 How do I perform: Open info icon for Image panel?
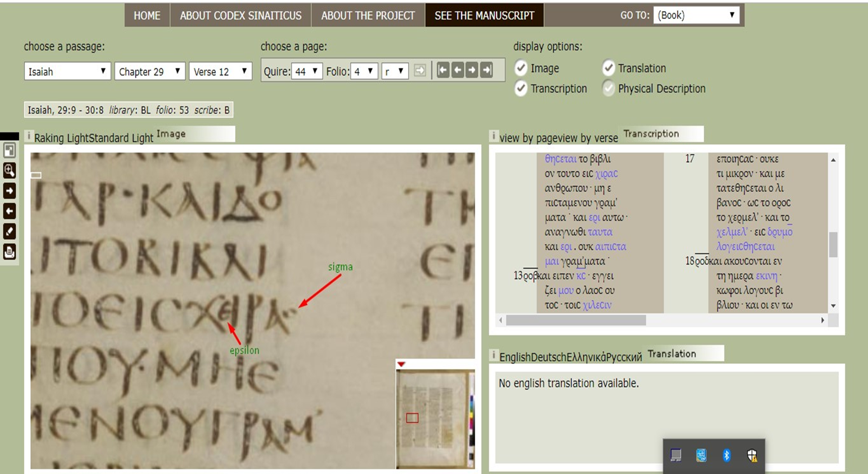tap(29, 136)
